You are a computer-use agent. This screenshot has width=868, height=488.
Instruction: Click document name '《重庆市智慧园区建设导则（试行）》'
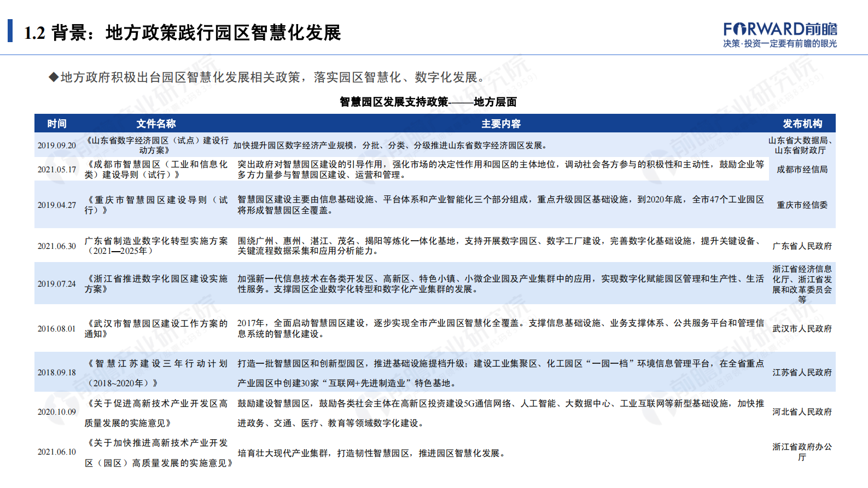(x=156, y=205)
